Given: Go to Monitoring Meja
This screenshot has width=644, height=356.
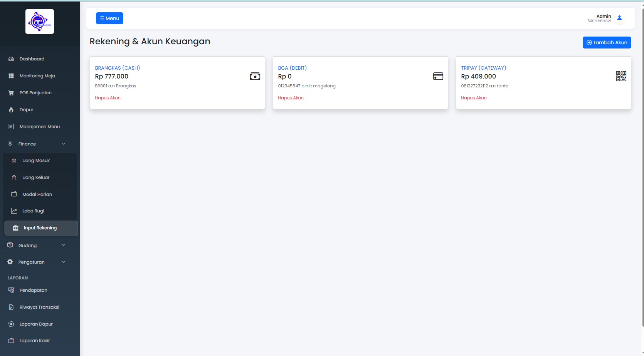Looking at the screenshot, I should coord(40,76).
